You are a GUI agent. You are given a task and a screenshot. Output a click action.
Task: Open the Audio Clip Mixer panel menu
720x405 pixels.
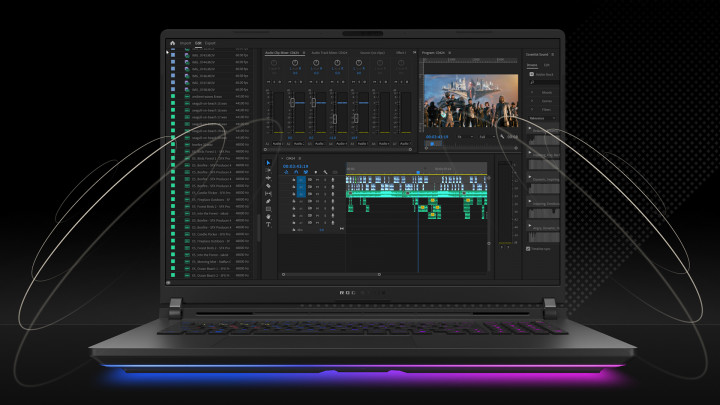tap(304, 53)
